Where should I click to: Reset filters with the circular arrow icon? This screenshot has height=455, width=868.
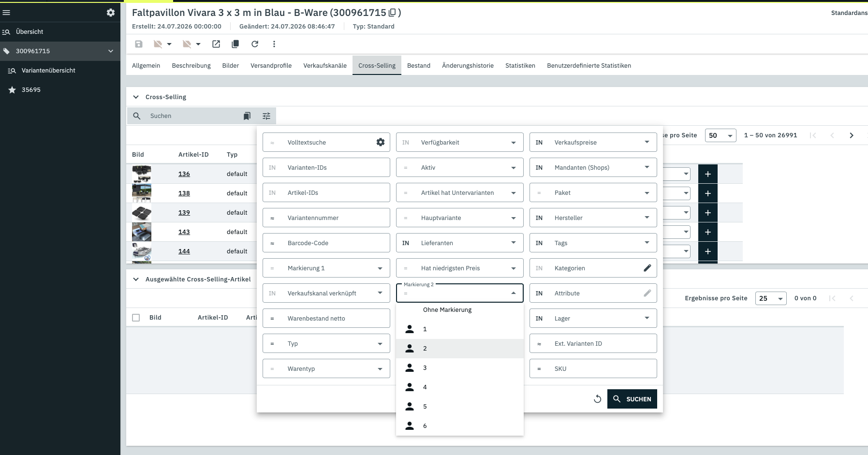(598, 399)
